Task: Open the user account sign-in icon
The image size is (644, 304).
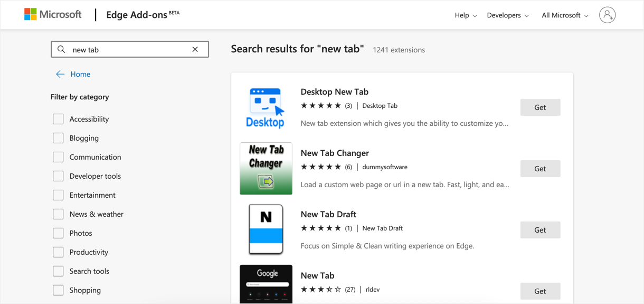Action: 607,15
